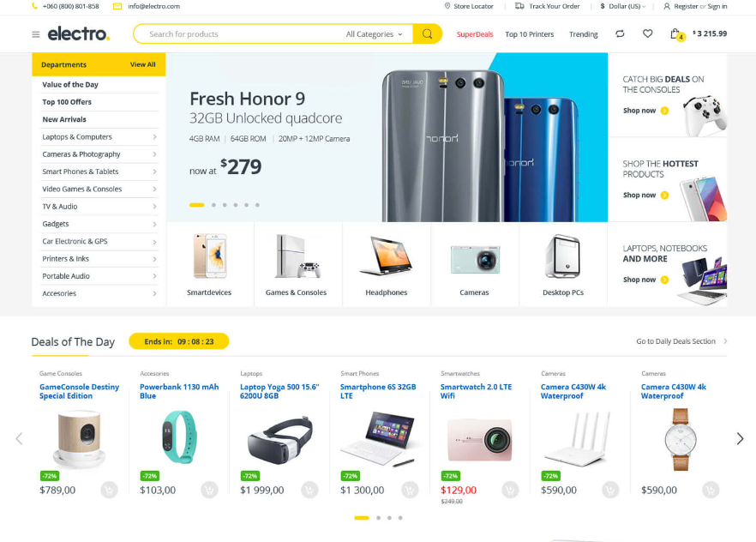Open the All Categories dropdown
The width and height of the screenshot is (756, 542).
374,34
